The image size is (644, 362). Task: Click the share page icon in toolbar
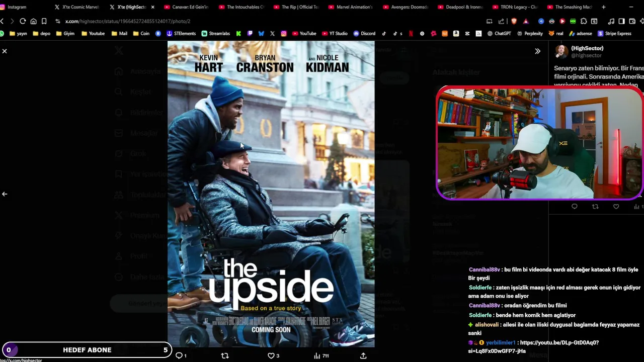501,21
